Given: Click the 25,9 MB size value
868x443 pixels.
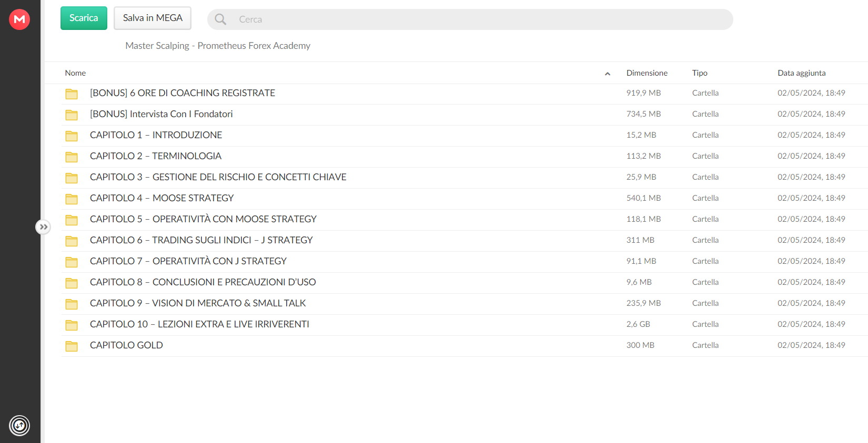Looking at the screenshot, I should pos(641,177).
